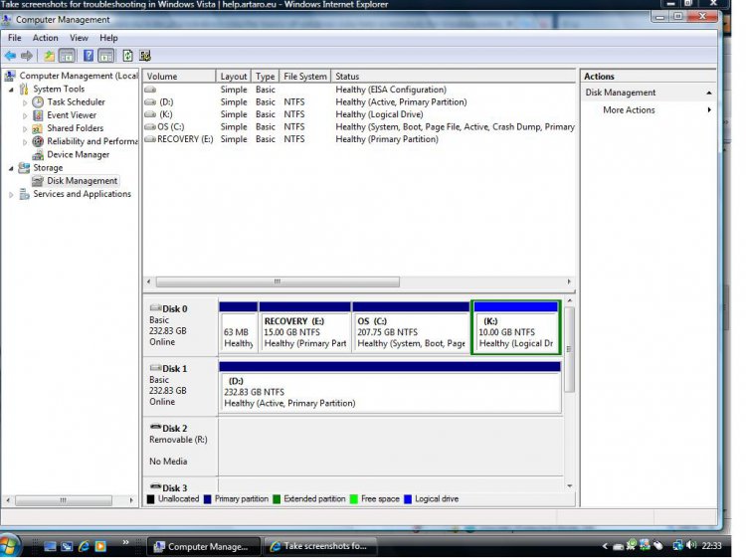
Task: Click the volume speaker tray icon
Action: coord(691,545)
